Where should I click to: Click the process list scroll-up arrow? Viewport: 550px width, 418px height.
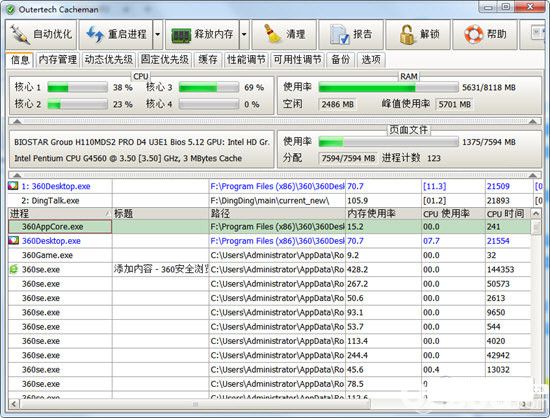click(x=536, y=213)
